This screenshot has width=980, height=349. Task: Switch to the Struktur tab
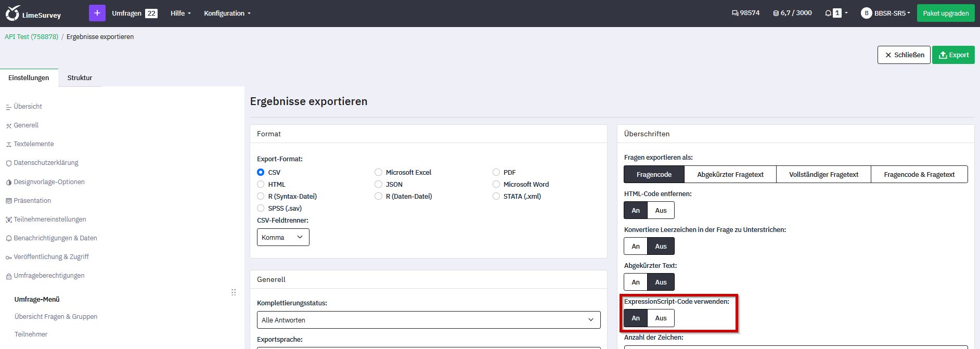click(80, 78)
